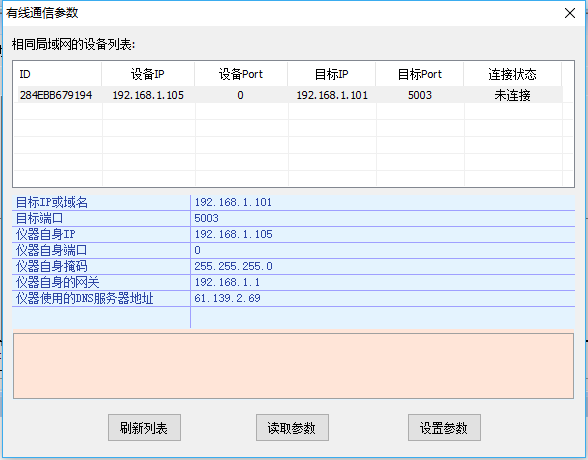
Task: Edit the 目标IP或域名 value field
Action: [x=383, y=202]
